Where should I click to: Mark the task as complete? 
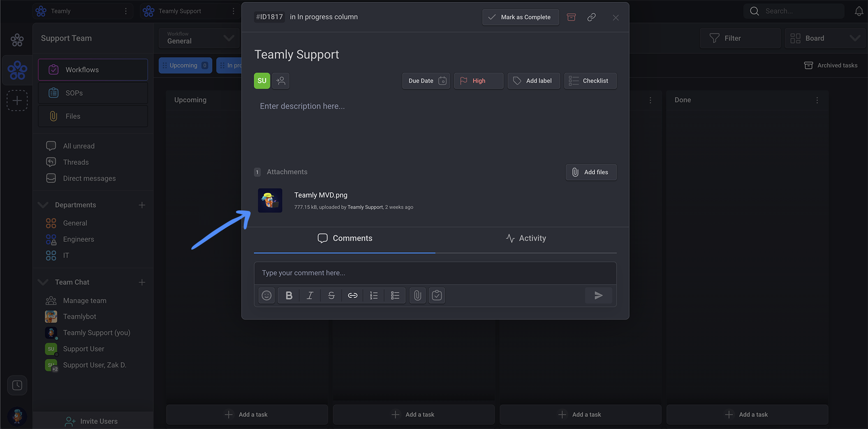520,17
